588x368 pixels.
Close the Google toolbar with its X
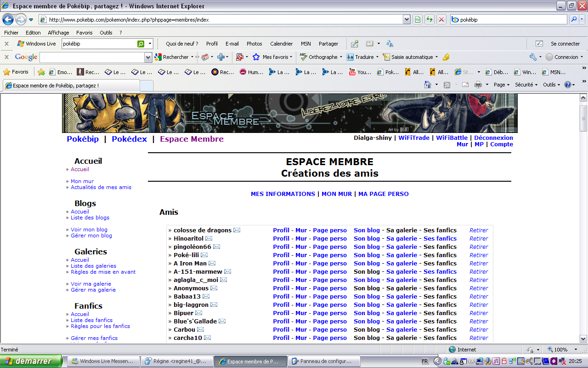6,57
